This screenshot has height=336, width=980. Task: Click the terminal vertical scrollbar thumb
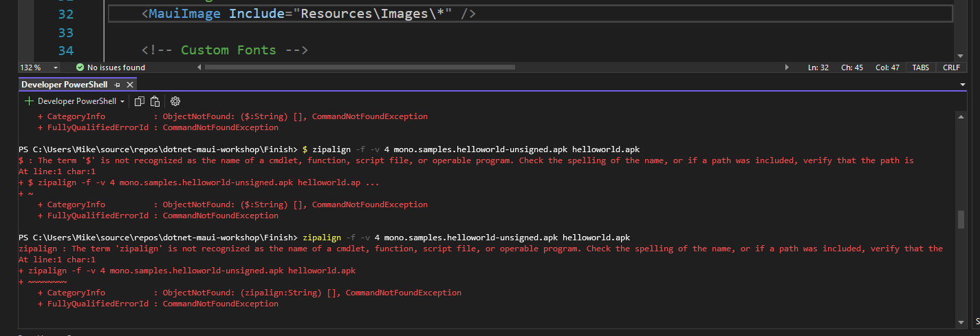[961, 220]
